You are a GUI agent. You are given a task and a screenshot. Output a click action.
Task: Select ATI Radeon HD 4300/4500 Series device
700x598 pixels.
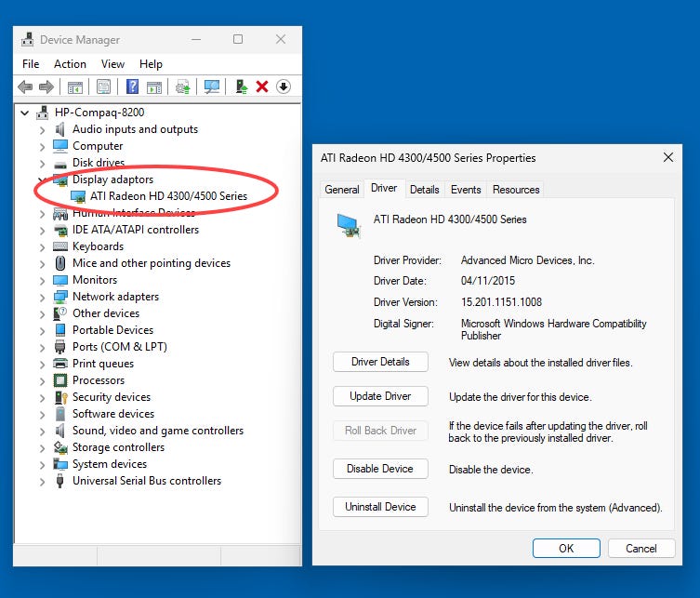(168, 196)
